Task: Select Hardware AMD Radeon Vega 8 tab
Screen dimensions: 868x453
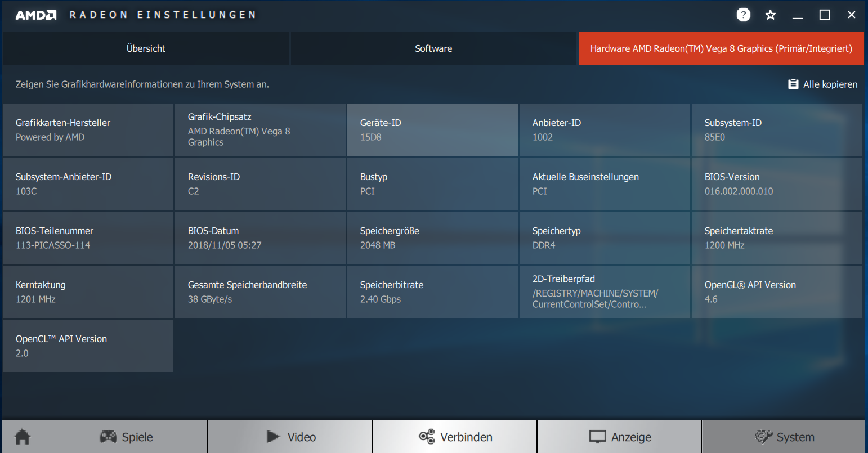Action: (x=721, y=48)
